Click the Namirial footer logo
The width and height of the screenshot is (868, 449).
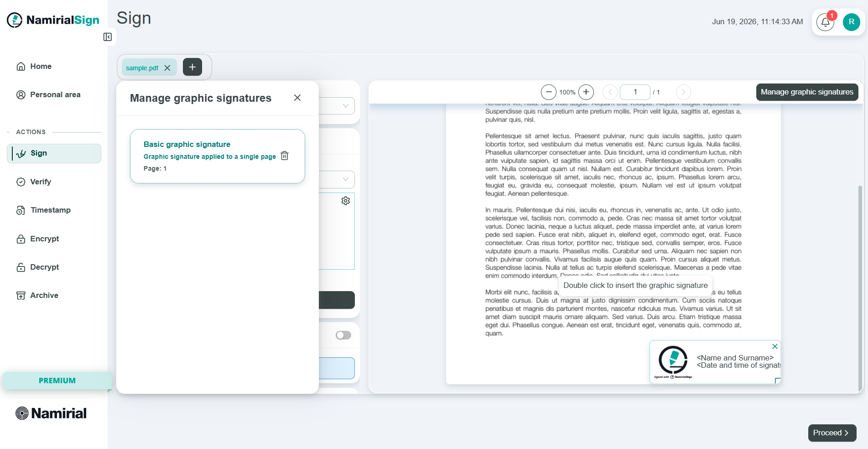pos(51,413)
